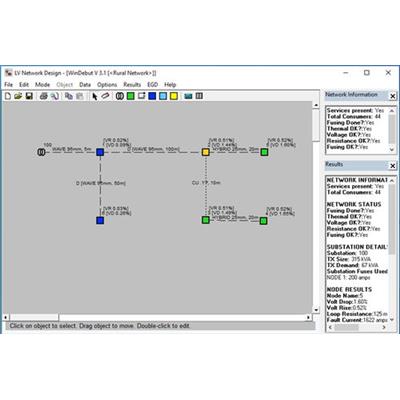Click the Open folder toolbar icon
Viewport: 400px width, 400px height.
[18, 96]
